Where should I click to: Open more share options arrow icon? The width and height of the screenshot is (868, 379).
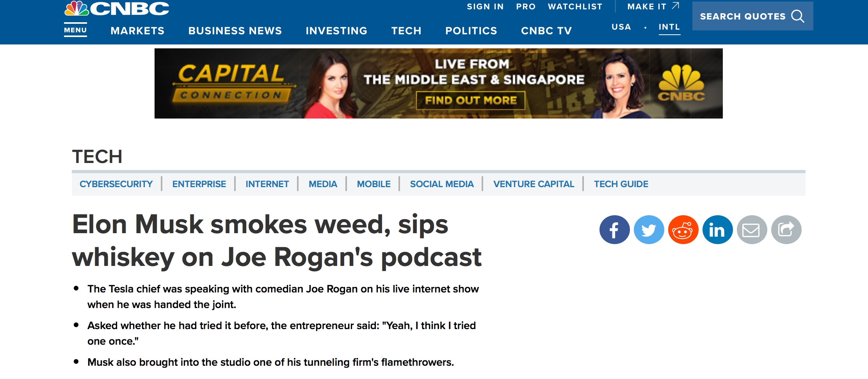coord(786,230)
